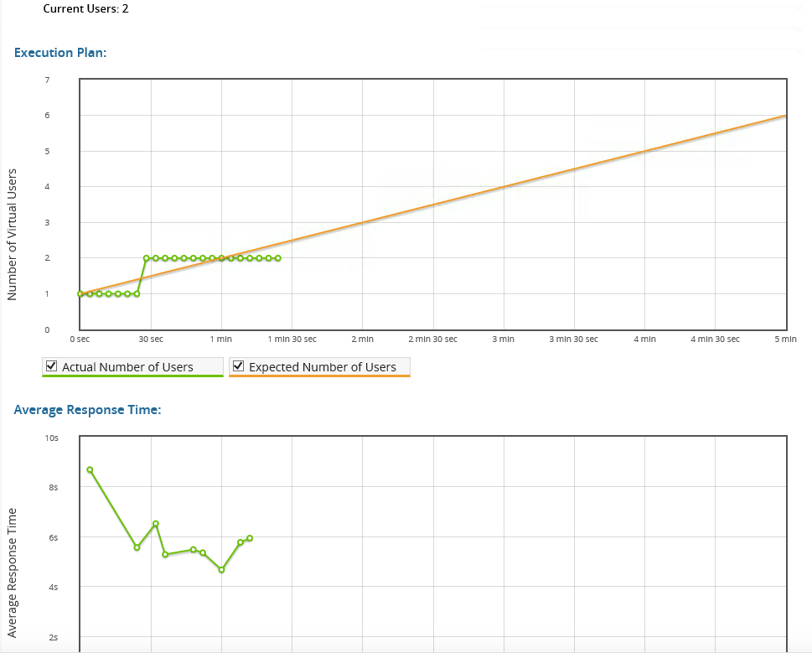This screenshot has width=812, height=653.
Task: Click the '5 min' x-axis label
Action: tap(785, 339)
